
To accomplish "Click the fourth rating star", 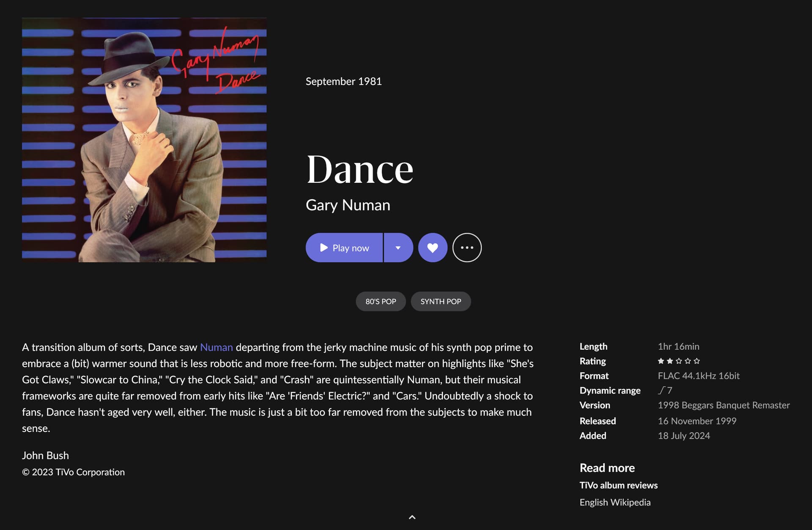I will (688, 361).
